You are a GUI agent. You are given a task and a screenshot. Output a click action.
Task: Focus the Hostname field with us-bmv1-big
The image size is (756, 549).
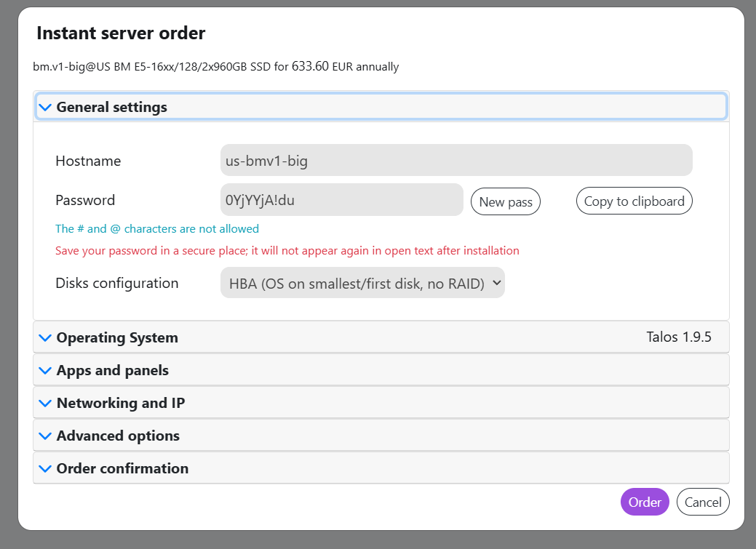coord(456,161)
